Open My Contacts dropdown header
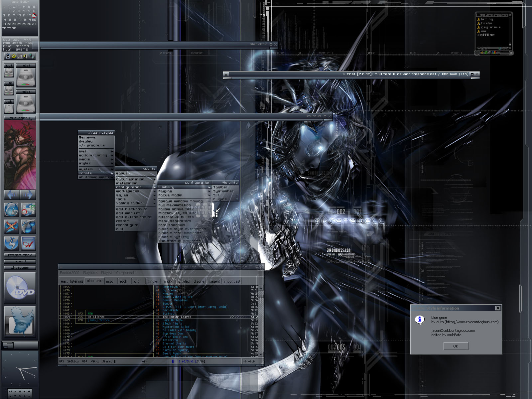 pyautogui.click(x=492, y=15)
